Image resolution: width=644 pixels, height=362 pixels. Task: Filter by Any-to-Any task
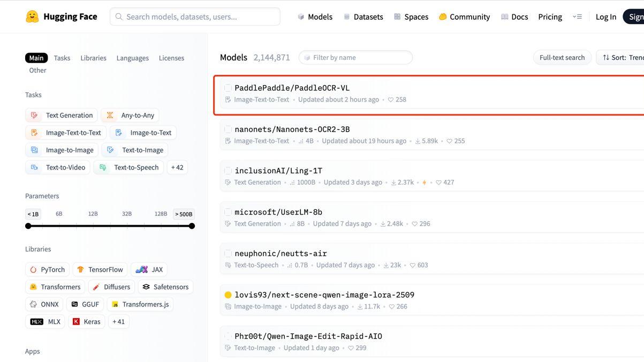click(130, 115)
